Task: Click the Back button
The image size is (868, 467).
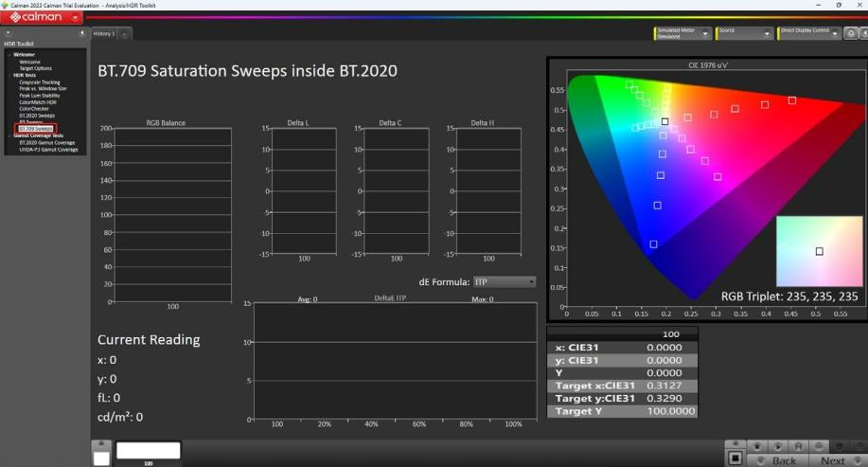Action: [x=778, y=460]
